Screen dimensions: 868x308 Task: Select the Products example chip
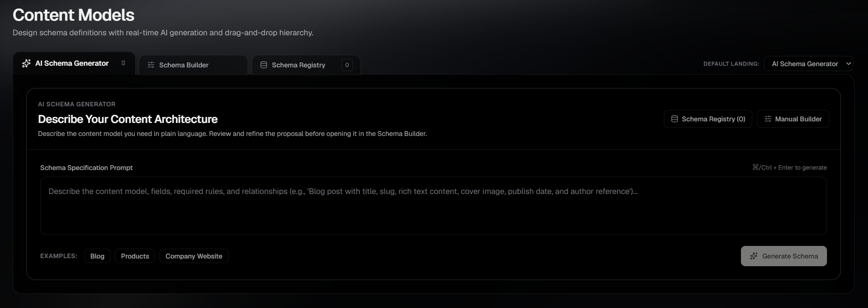(135, 256)
